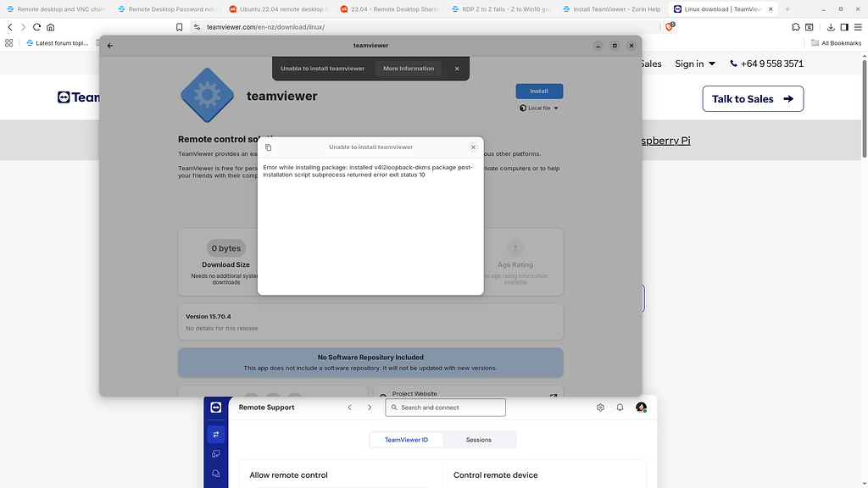Select the remote connections icon in TeamViewer sidebar
This screenshot has width=868, height=488.
point(215,433)
